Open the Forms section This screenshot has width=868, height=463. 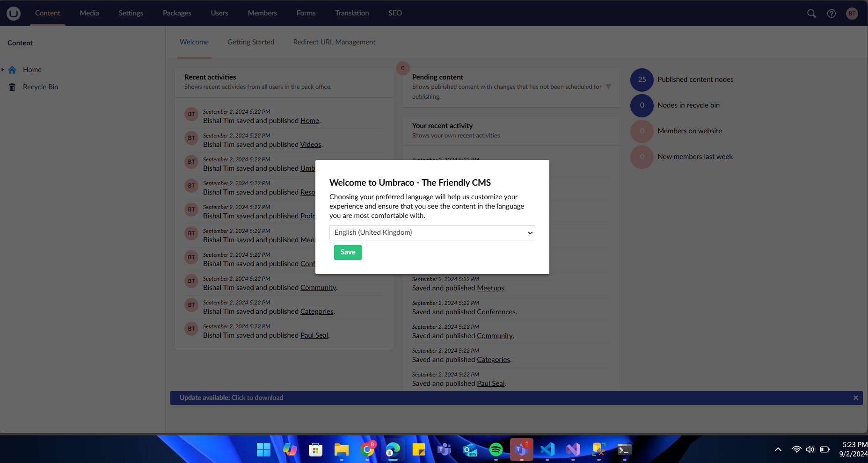(x=306, y=13)
